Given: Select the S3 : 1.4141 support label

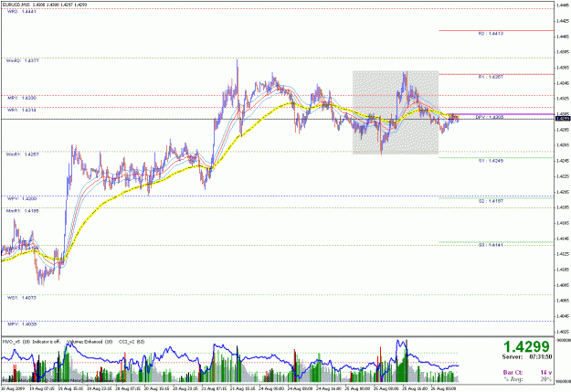Looking at the screenshot, I should [x=491, y=245].
